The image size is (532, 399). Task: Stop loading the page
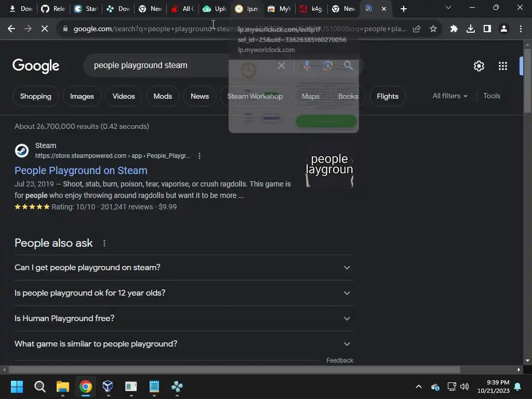[45, 29]
